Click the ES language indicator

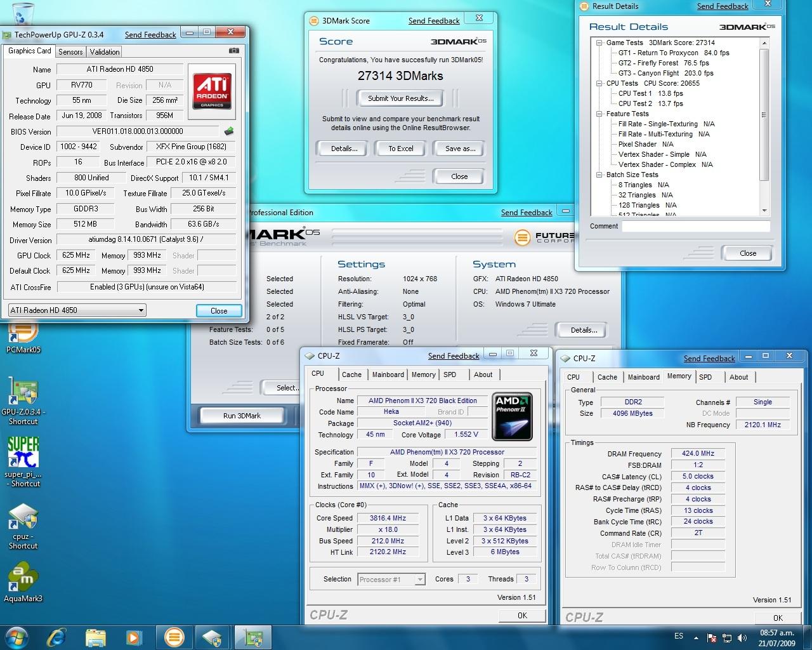coord(679,636)
